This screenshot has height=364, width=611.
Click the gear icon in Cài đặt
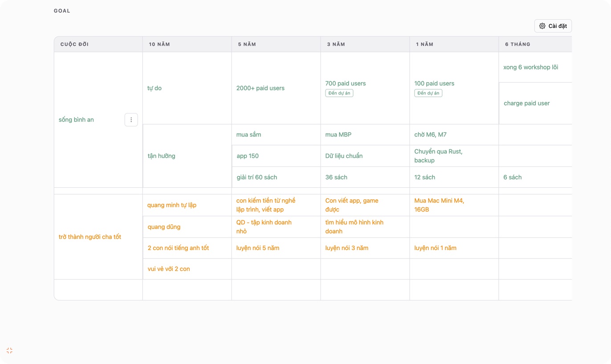(542, 26)
